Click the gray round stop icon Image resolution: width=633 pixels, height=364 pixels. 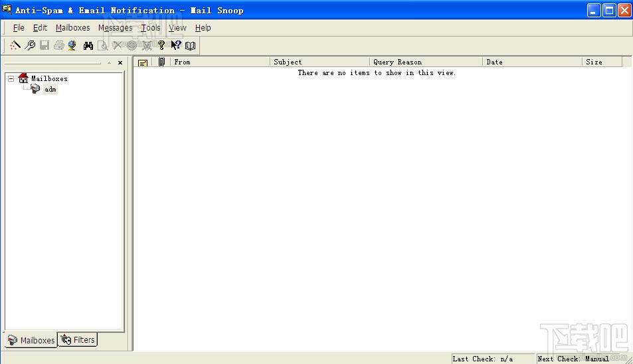[132, 45]
